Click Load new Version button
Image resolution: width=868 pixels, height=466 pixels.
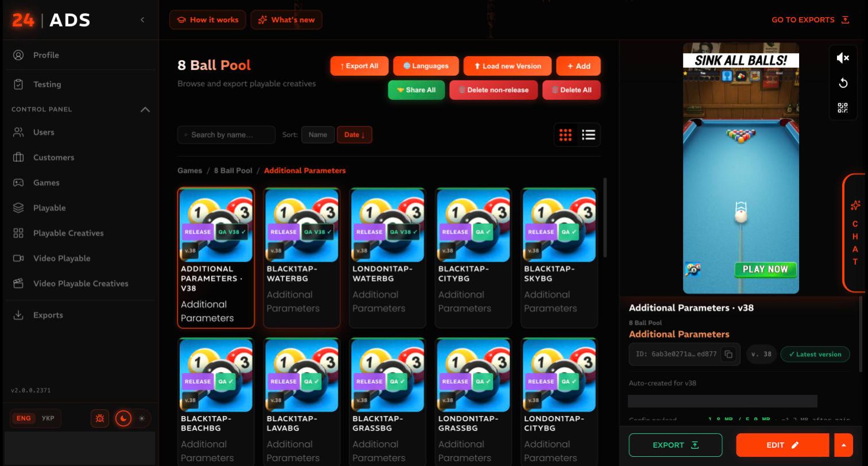[507, 66]
